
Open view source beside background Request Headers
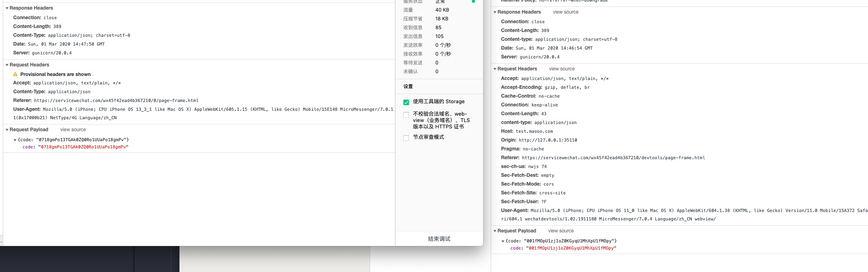tap(562, 69)
